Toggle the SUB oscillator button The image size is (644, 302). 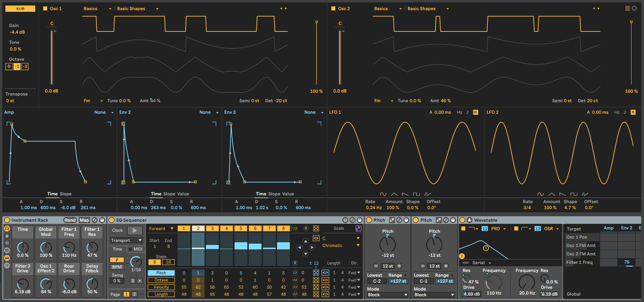20,8
